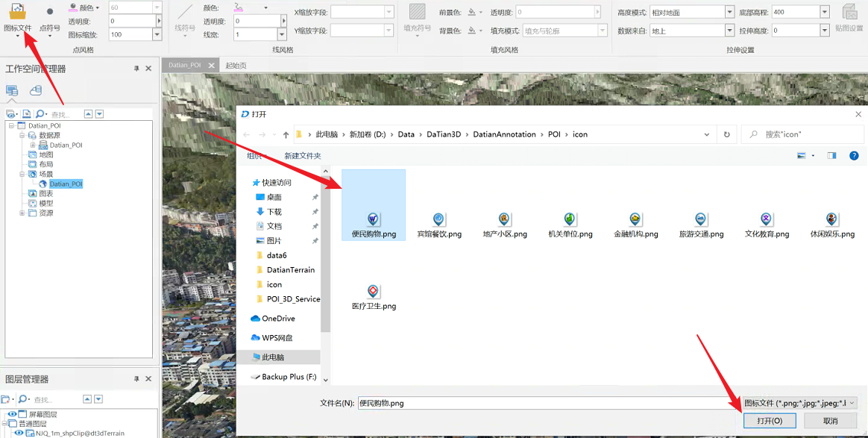
Task: Switch to the workspace cloud view icon
Action: click(35, 90)
